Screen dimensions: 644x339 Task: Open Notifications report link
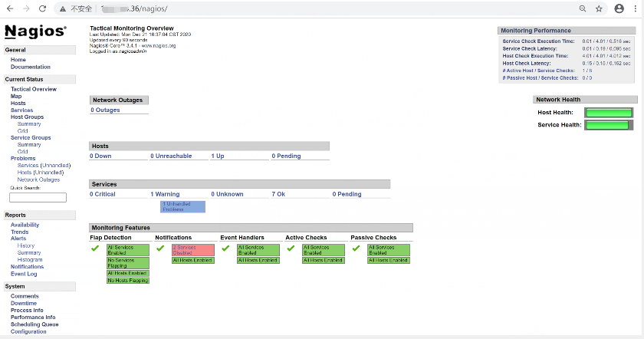click(27, 267)
